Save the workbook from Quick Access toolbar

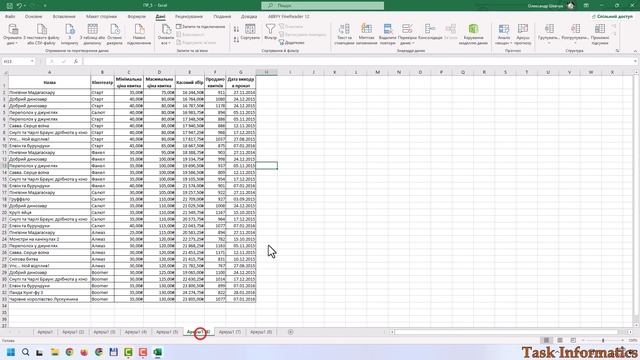pos(10,6)
